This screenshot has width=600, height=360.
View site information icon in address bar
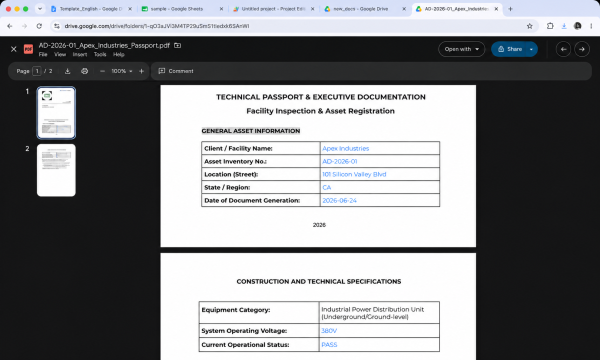click(x=57, y=26)
